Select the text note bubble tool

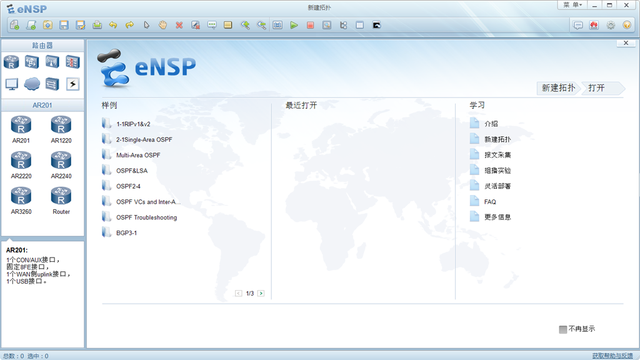(212, 25)
